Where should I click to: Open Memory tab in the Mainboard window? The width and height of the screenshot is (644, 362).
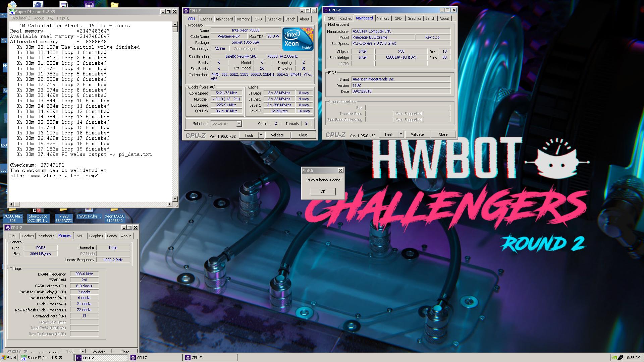point(383,18)
